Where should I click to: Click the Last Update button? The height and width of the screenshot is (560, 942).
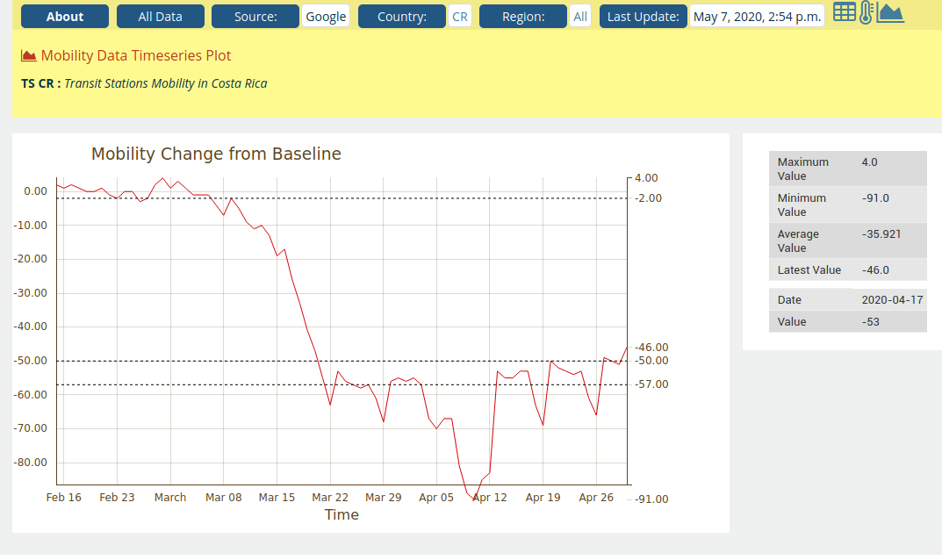[643, 17]
